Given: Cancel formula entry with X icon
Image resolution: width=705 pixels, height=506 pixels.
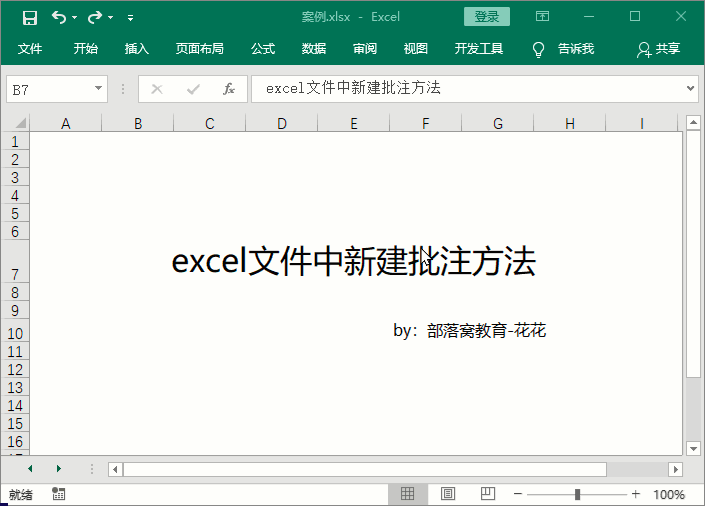Looking at the screenshot, I should click(x=157, y=89).
